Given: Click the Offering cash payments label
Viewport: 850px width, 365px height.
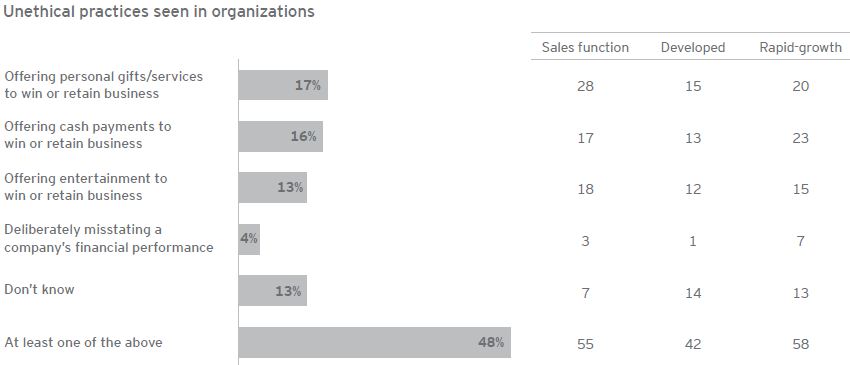Looking at the screenshot, I should point(88,135).
